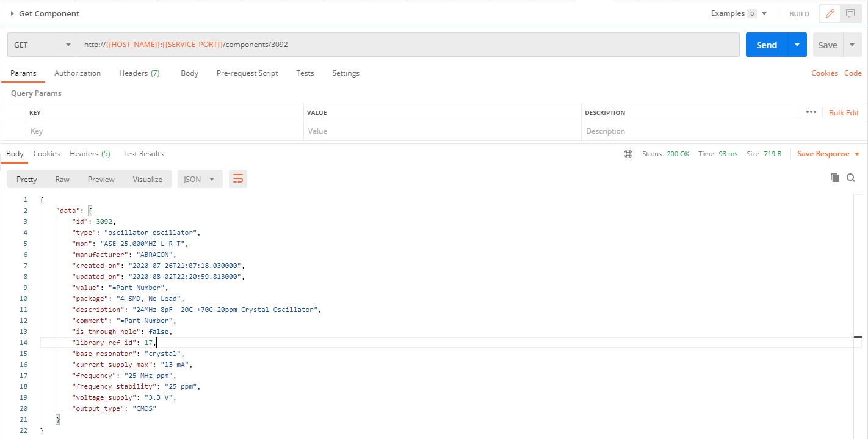The image size is (868, 439).
Task: Open the Cookies link
Action: [824, 73]
